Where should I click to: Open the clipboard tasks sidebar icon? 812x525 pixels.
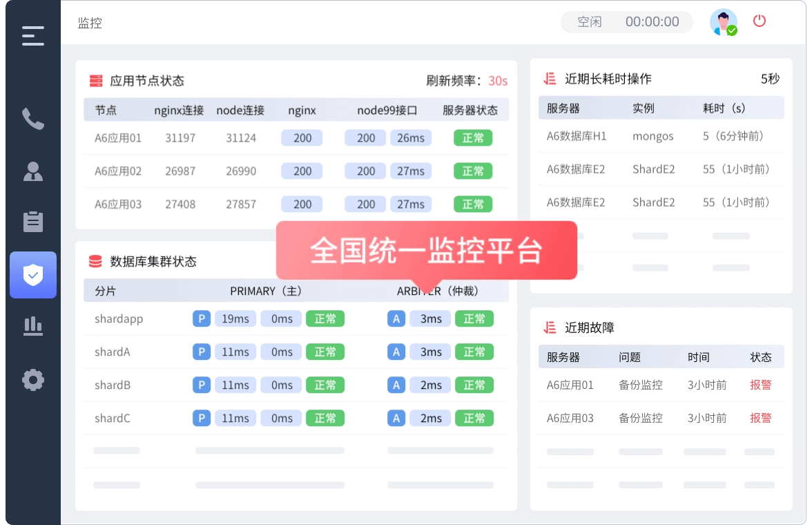(32, 222)
